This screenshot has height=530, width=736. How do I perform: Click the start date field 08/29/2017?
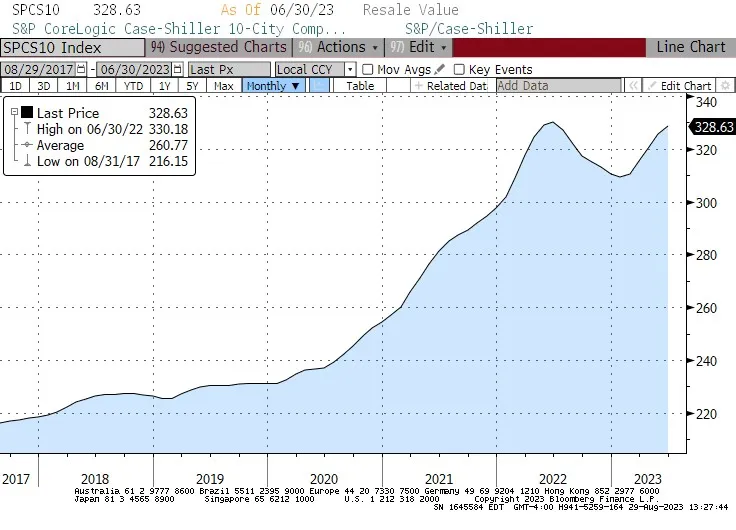click(38, 69)
